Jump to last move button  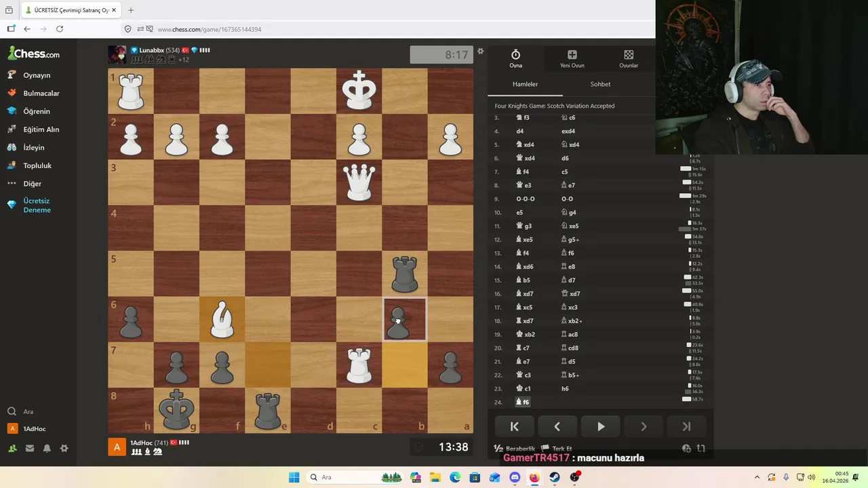point(686,426)
